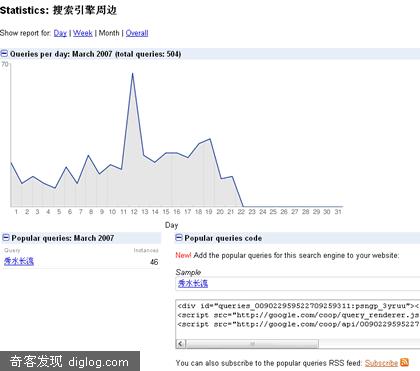Click the code box's left scroll arrow
The height and width of the screenshot is (371, 420).
point(181,343)
